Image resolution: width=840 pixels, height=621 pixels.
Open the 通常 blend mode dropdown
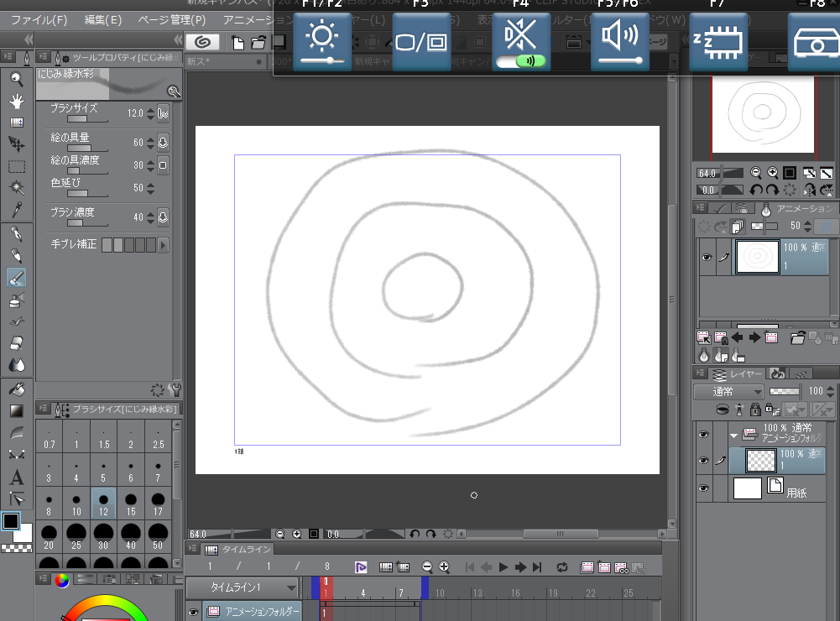click(x=728, y=392)
